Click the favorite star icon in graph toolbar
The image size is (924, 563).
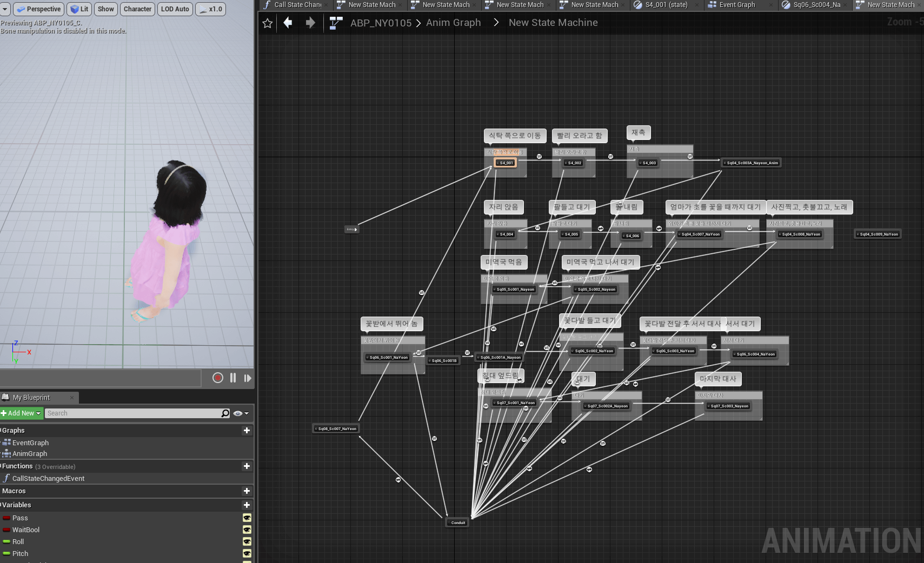pos(267,23)
